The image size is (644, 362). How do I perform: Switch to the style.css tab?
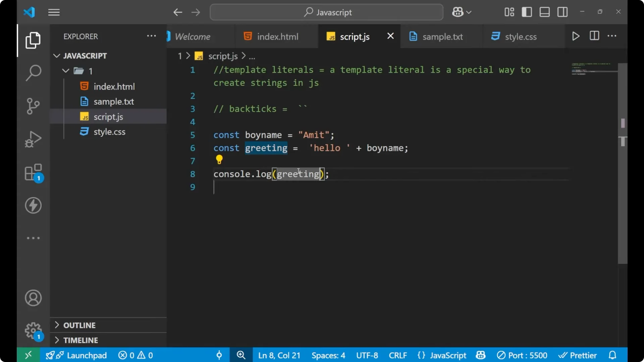(x=521, y=36)
